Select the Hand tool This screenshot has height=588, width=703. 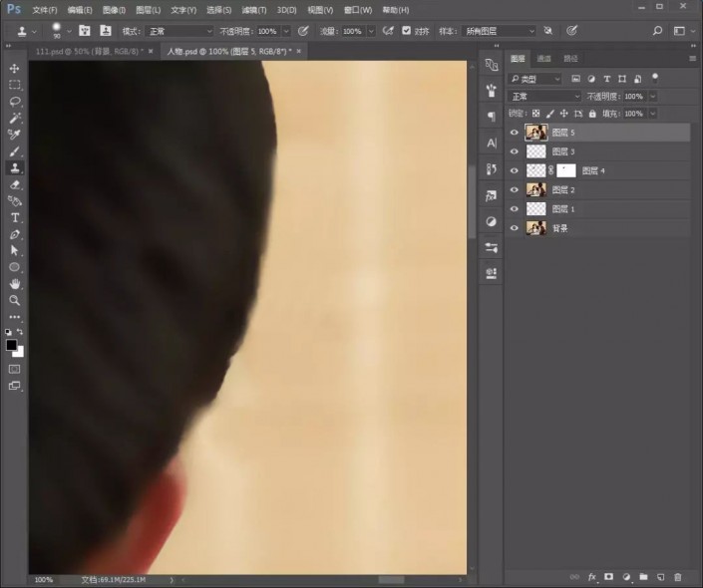[14, 284]
